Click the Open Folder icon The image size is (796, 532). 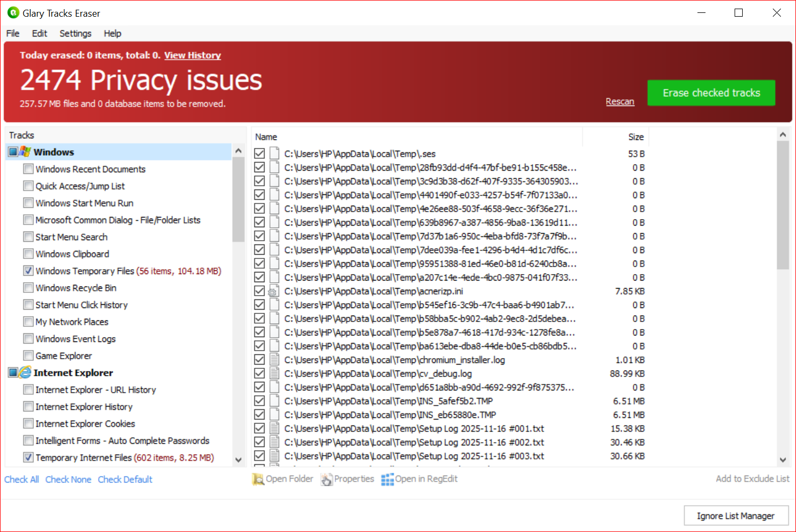(x=258, y=479)
